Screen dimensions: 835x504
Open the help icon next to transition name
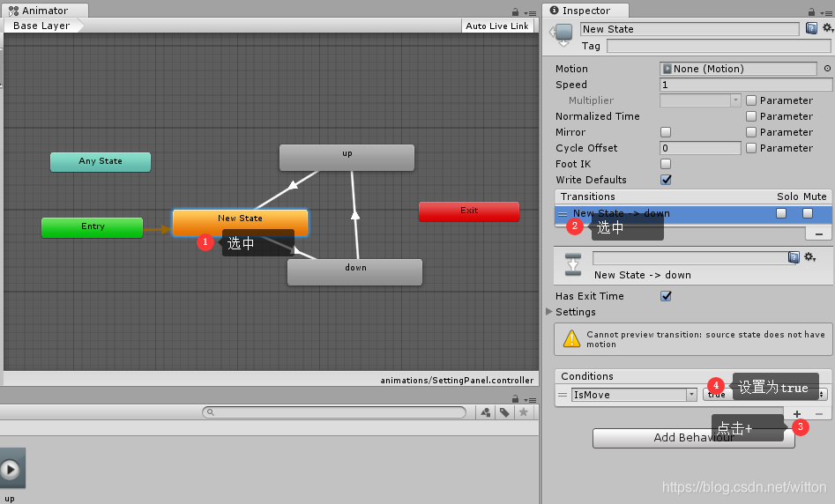794,257
